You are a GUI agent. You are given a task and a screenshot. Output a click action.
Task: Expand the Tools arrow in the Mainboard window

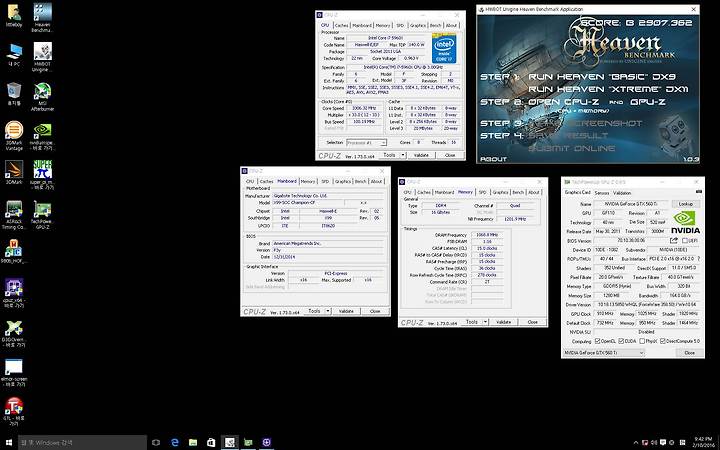(x=328, y=311)
